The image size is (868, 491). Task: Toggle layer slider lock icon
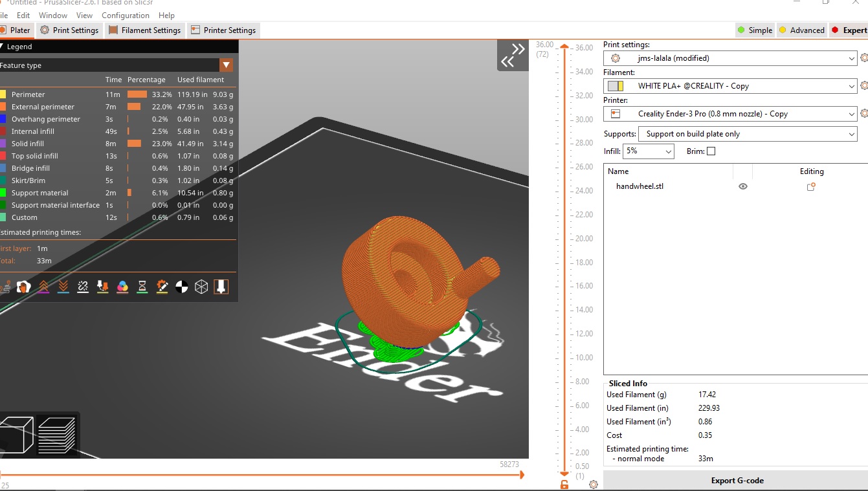pos(564,484)
